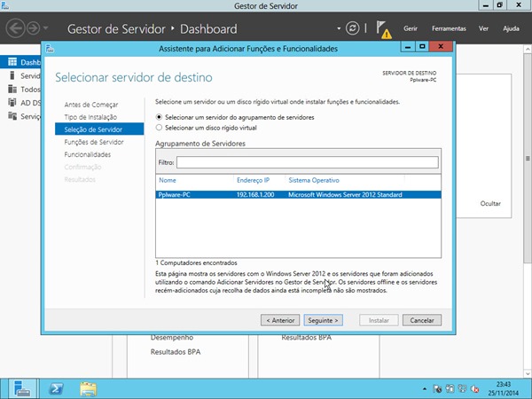Click Resultados BPA in the left dashboard tile
532x399 pixels.
pyautogui.click(x=176, y=352)
